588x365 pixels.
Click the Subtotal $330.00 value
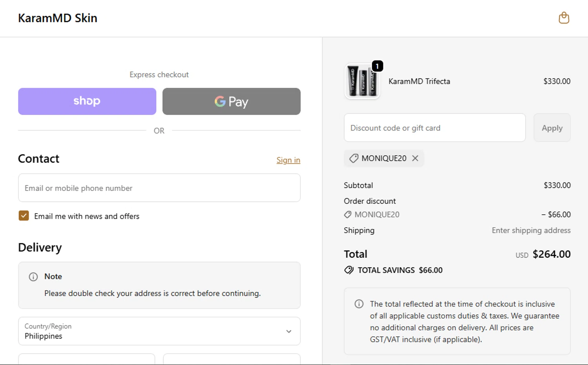coord(557,185)
